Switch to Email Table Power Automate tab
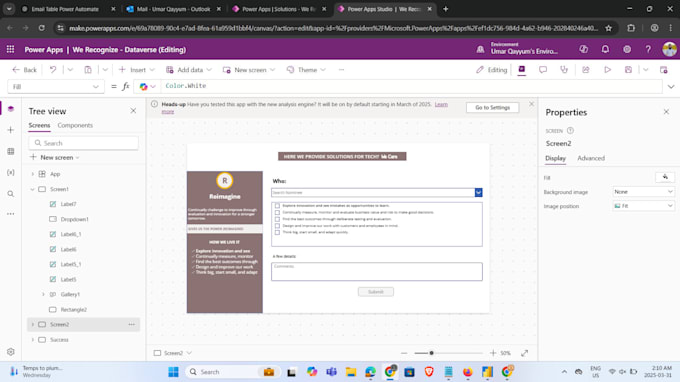Image resolution: width=680 pixels, height=382 pixels. click(65, 9)
